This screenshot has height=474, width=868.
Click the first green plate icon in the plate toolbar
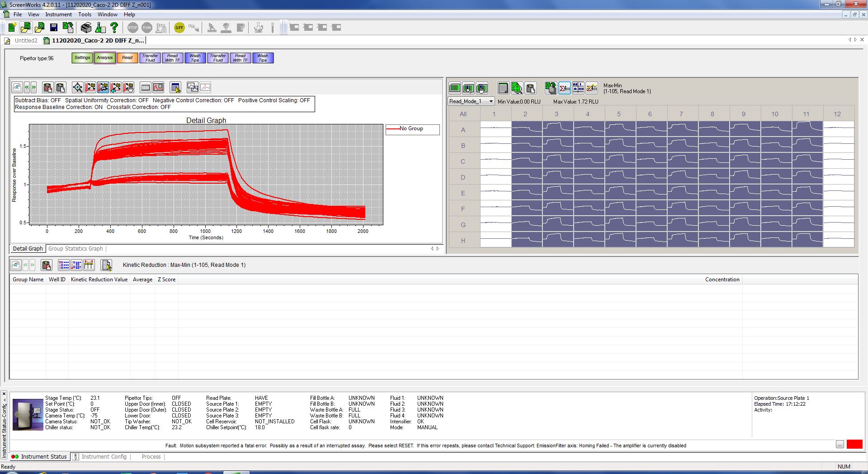coord(455,88)
